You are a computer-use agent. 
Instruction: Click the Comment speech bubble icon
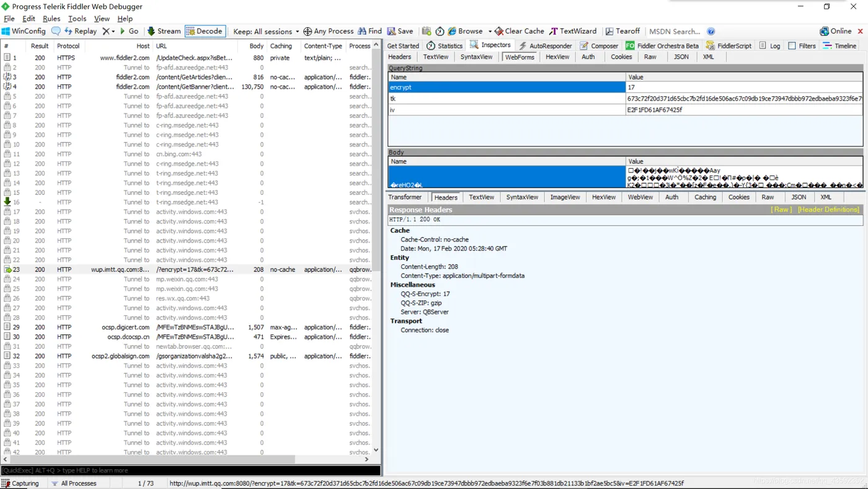pos(56,31)
